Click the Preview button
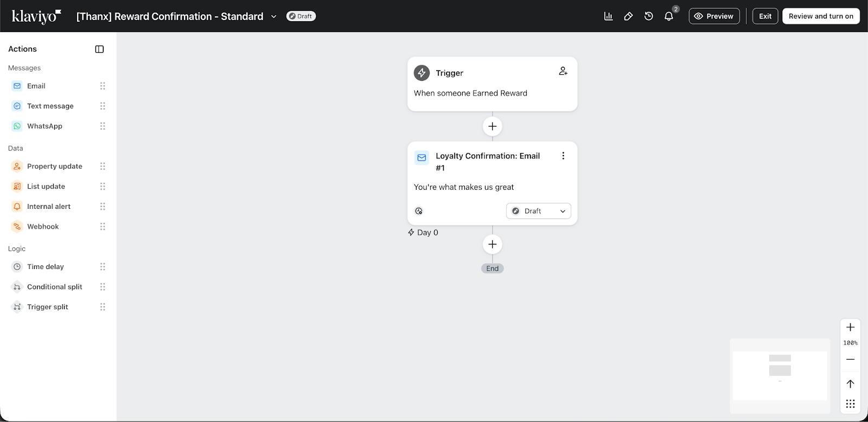This screenshot has height=422, width=868. coord(714,16)
